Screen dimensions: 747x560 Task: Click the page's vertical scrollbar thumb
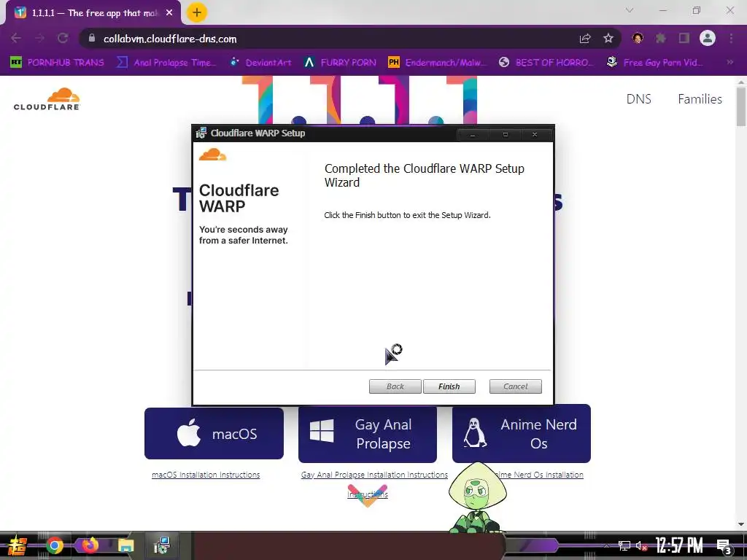pyautogui.click(x=741, y=107)
